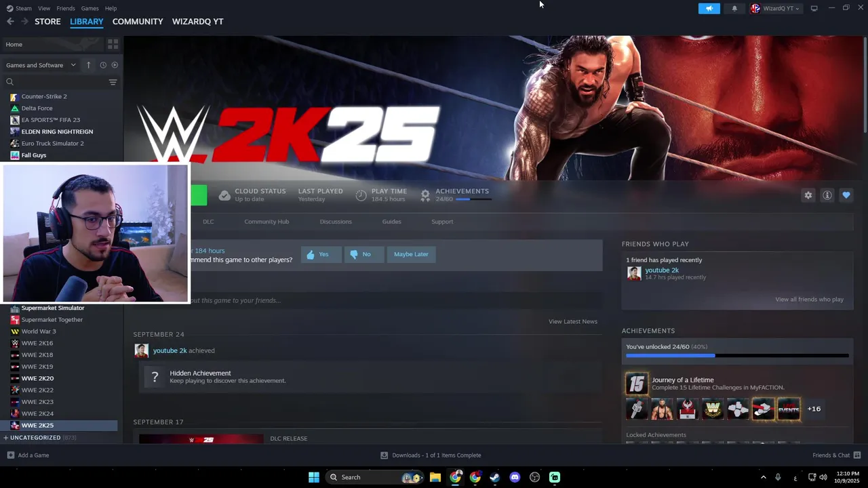The height and width of the screenshot is (488, 868).
Task: Choose Maybe Later on review prompt
Action: coord(411,254)
